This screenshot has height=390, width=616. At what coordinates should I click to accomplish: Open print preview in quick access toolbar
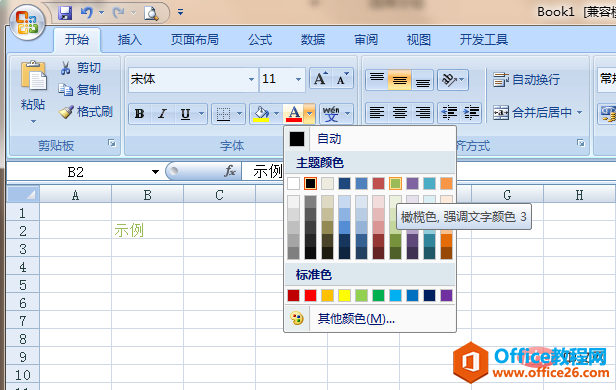coord(151,13)
